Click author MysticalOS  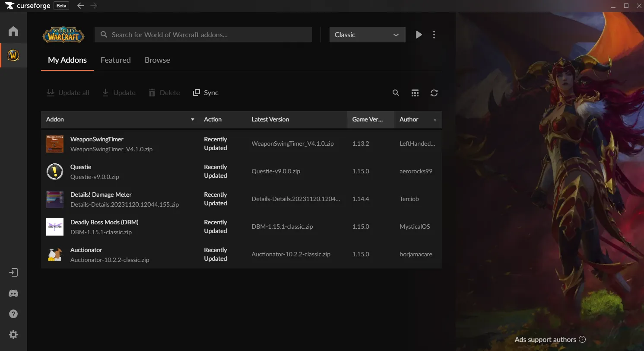coord(415,227)
